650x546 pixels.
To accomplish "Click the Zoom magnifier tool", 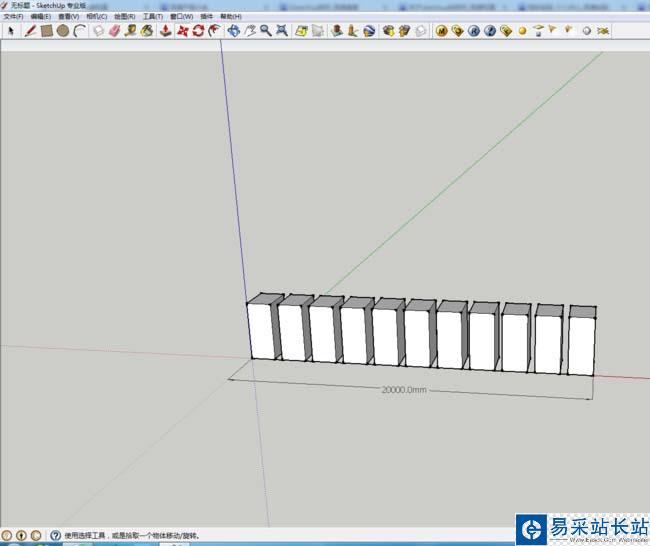I will pos(265,31).
